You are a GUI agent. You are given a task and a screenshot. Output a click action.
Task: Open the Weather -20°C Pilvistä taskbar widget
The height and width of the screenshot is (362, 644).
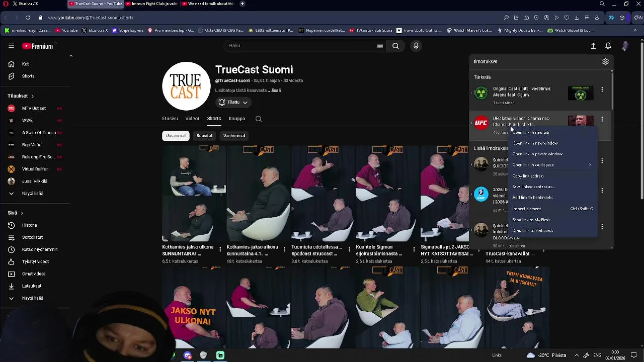546,355
